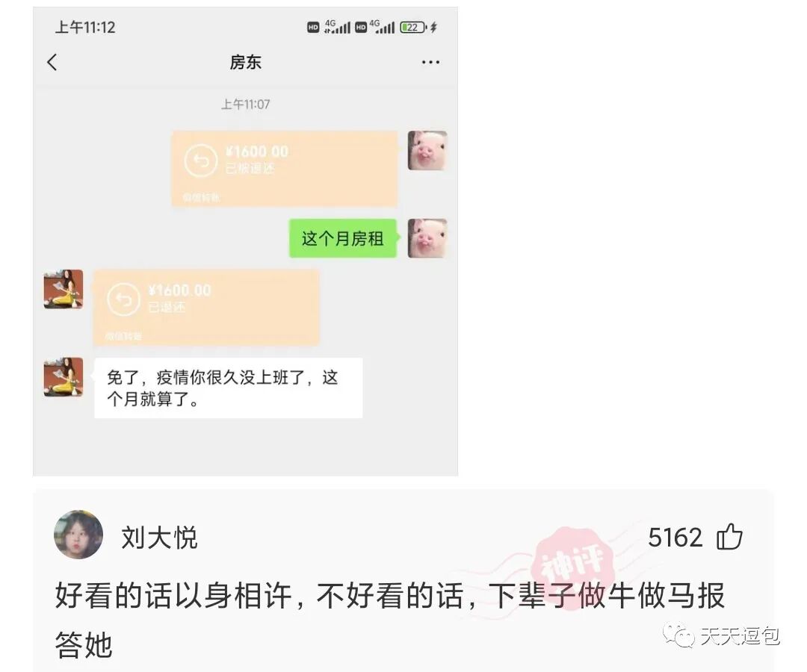Tap the white 免了，疫情 message bubble

[x=229, y=388]
